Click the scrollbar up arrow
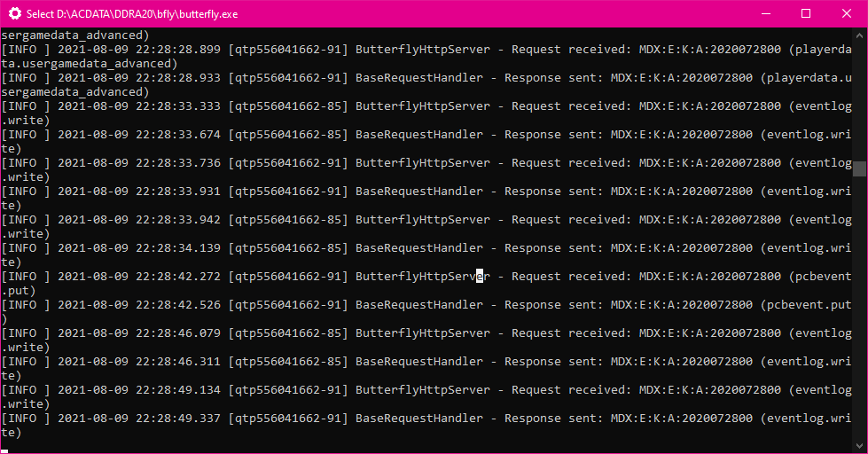 click(x=859, y=35)
